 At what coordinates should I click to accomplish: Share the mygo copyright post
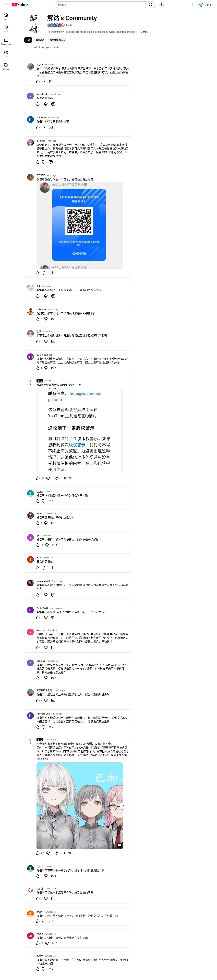tap(57, 478)
